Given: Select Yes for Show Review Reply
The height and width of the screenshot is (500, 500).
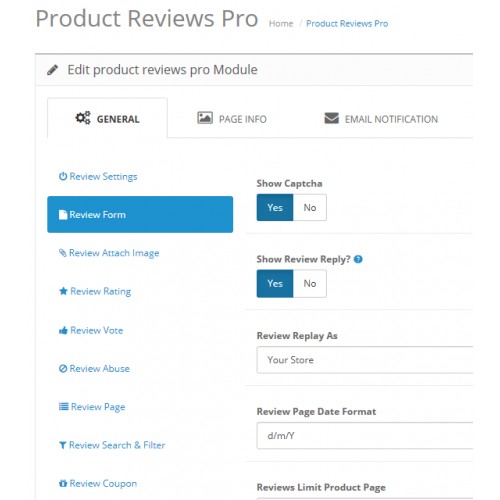Looking at the screenshot, I should click(x=275, y=283).
